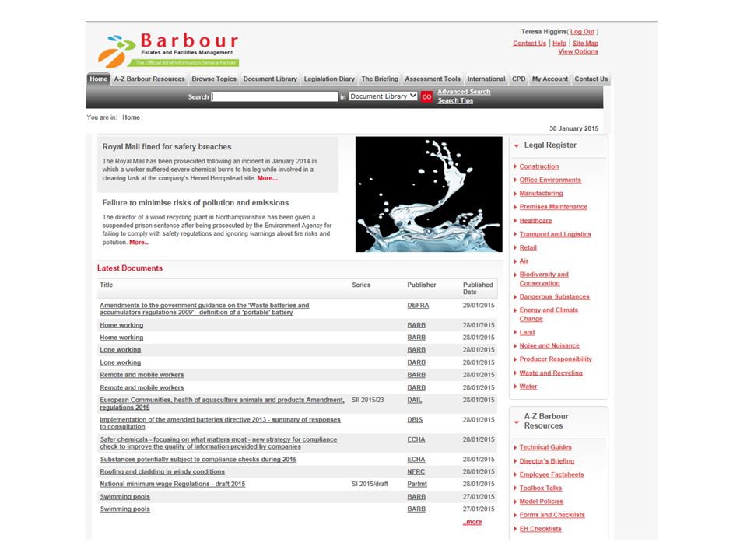Open Advanced Search link
The width and height of the screenshot is (747, 560).
(464, 92)
